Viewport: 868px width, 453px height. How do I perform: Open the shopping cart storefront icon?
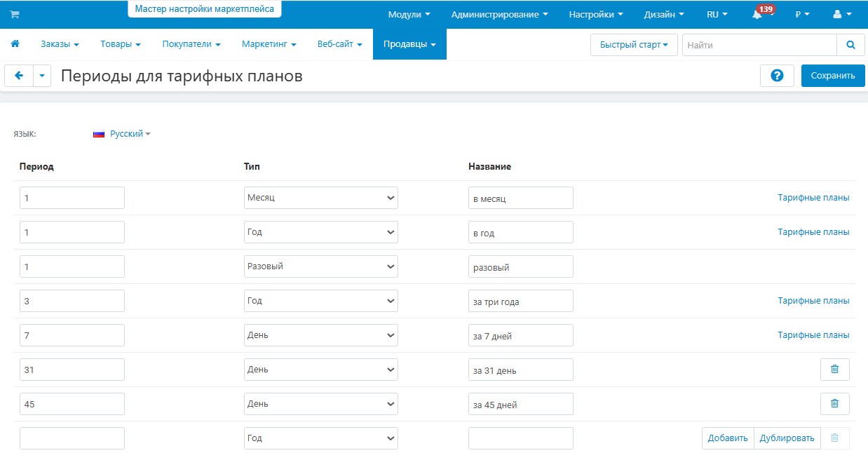(x=15, y=15)
